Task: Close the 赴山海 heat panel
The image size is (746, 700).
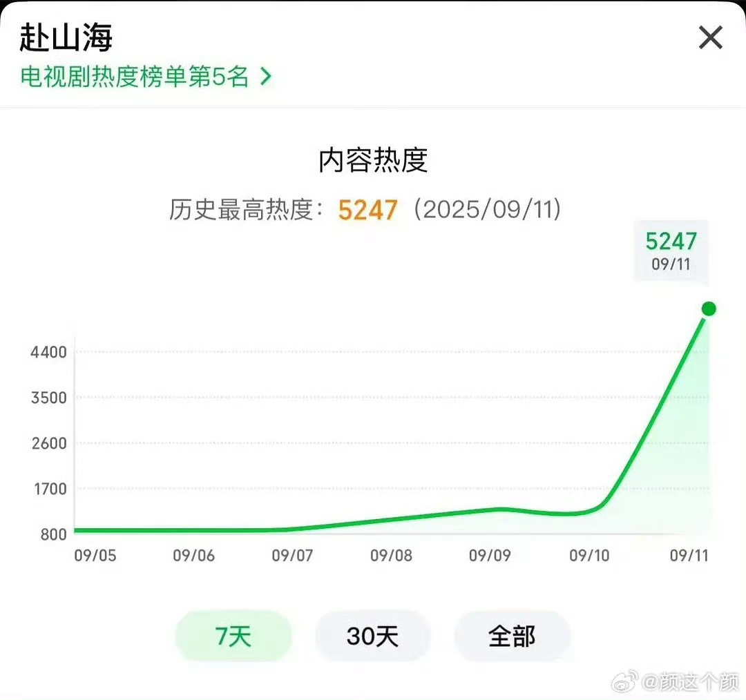Action: click(x=710, y=37)
